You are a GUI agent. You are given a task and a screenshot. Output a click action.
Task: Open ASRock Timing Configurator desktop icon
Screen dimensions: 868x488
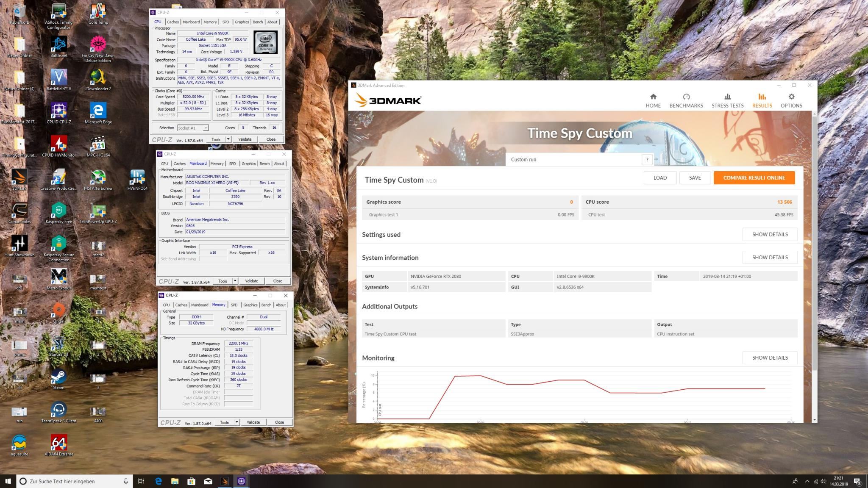pos(58,17)
